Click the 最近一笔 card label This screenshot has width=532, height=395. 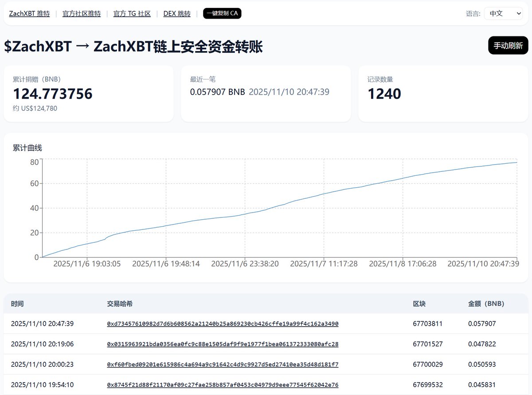pyautogui.click(x=203, y=79)
